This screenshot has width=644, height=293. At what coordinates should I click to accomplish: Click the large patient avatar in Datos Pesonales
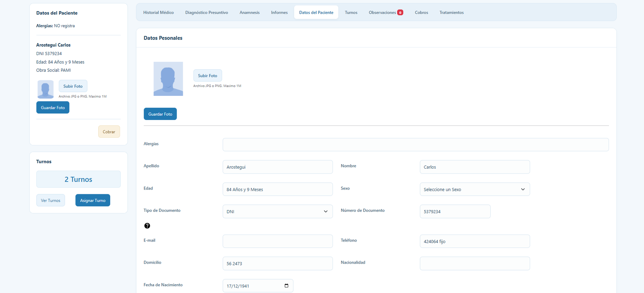click(168, 79)
